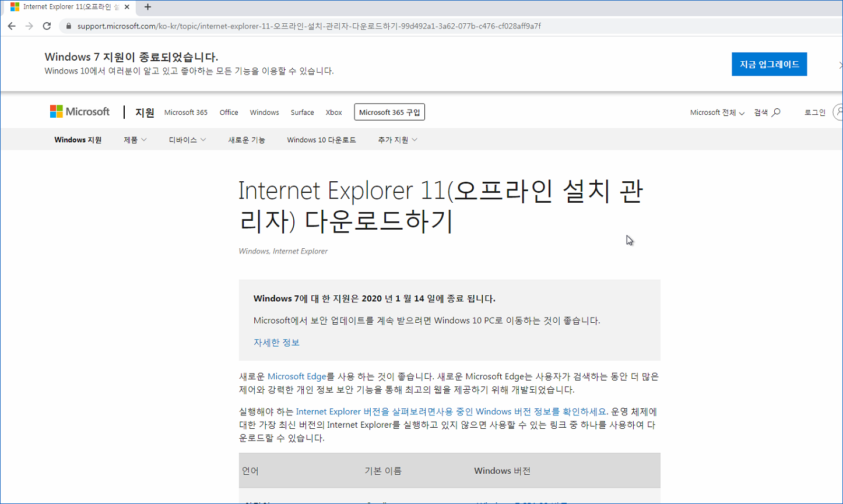Click the Internet Explorer 11 page heading

click(441, 206)
